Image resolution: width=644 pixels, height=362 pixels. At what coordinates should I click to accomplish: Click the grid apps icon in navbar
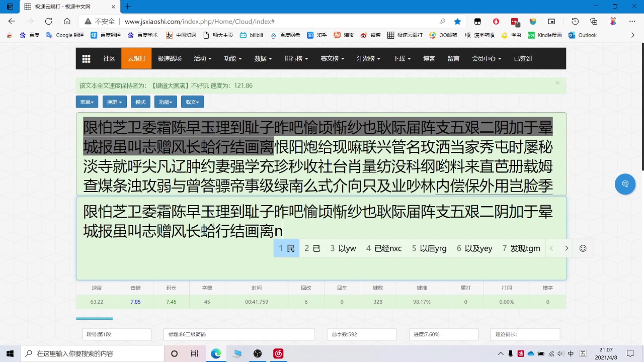(86, 58)
